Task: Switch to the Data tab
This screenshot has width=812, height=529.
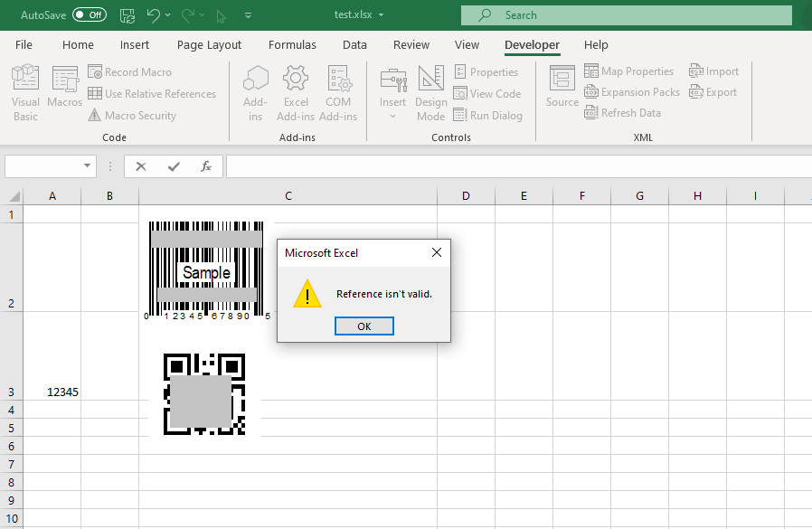Action: pos(354,45)
